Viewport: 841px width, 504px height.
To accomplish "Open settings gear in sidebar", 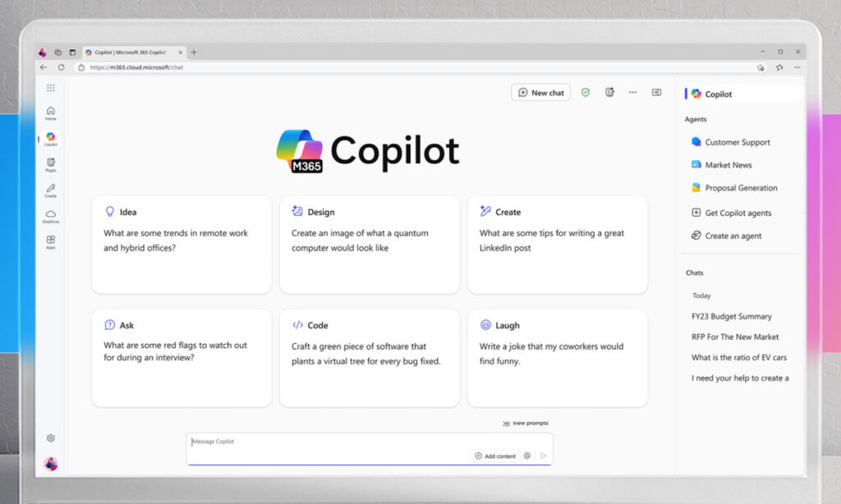I will (x=50, y=438).
